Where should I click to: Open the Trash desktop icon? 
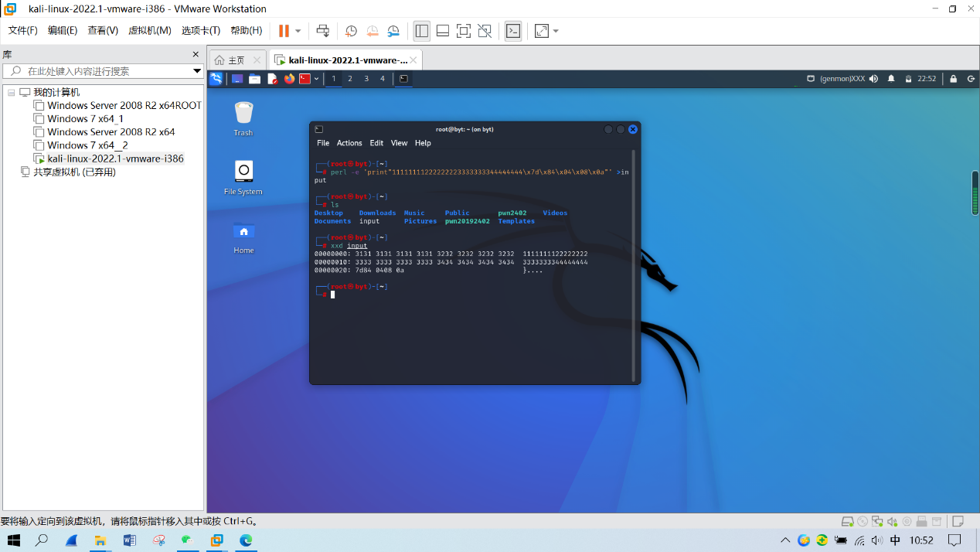click(x=243, y=118)
